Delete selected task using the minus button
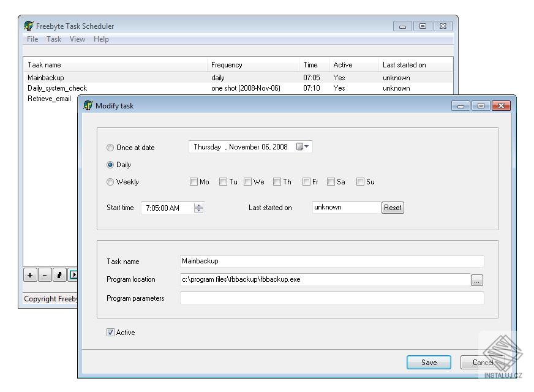 point(44,274)
